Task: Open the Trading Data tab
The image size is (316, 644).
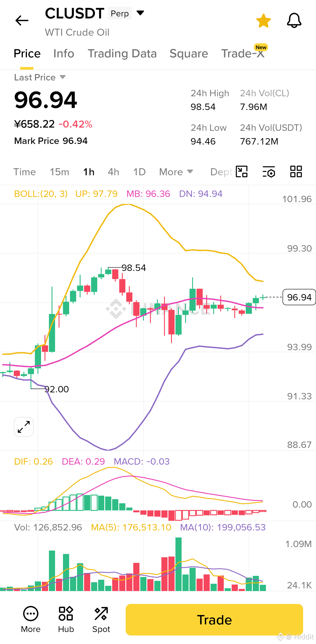Action: click(x=122, y=54)
